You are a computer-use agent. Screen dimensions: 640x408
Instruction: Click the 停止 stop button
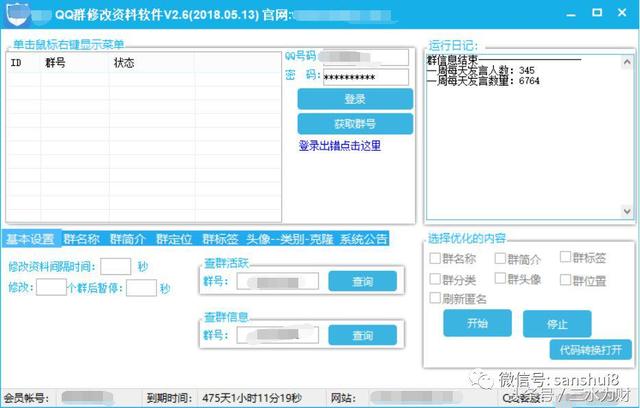coord(557,324)
